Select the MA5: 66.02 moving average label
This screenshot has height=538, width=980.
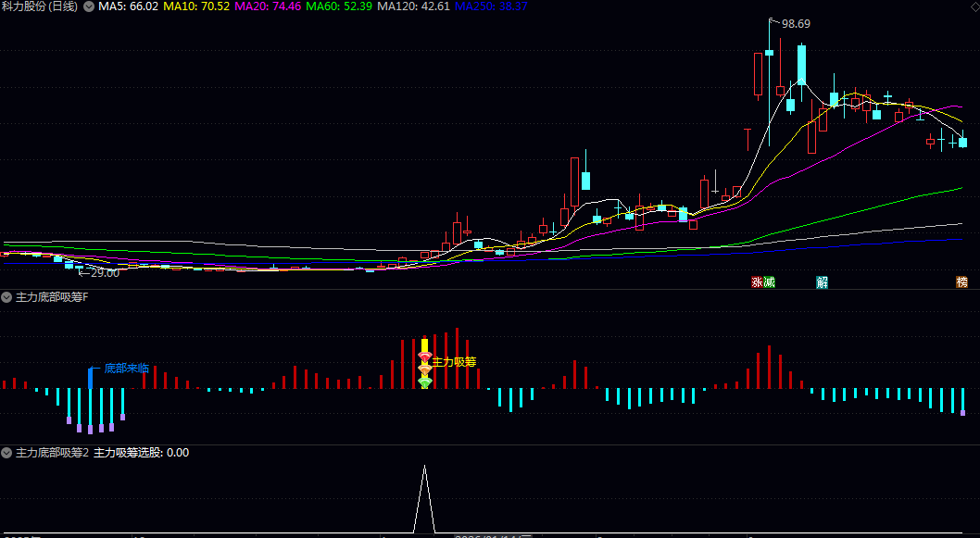pos(129,6)
